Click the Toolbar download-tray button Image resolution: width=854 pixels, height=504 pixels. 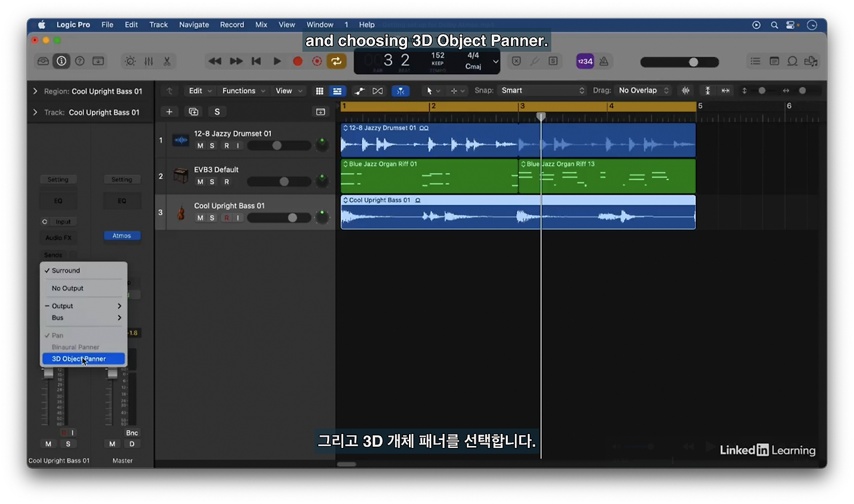[98, 61]
